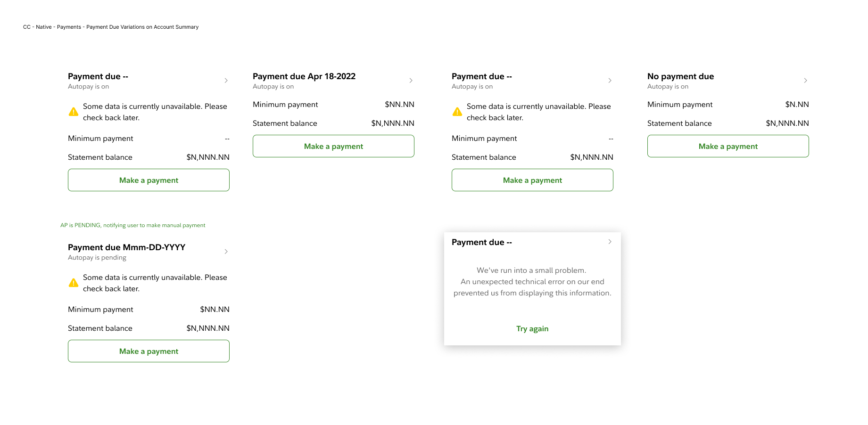Click arrow icon beside Payment due Mmm-DD-YYYY
This screenshot has width=868, height=425.
[x=226, y=251]
